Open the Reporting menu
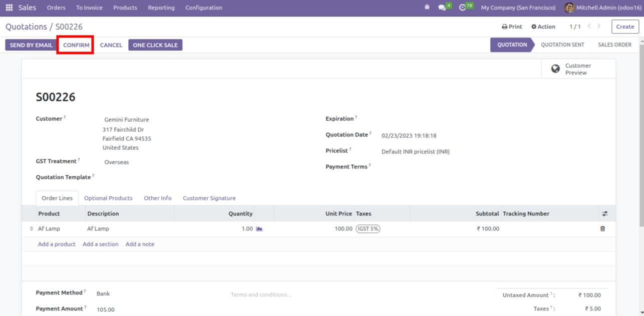The image size is (644, 316). tap(161, 7)
